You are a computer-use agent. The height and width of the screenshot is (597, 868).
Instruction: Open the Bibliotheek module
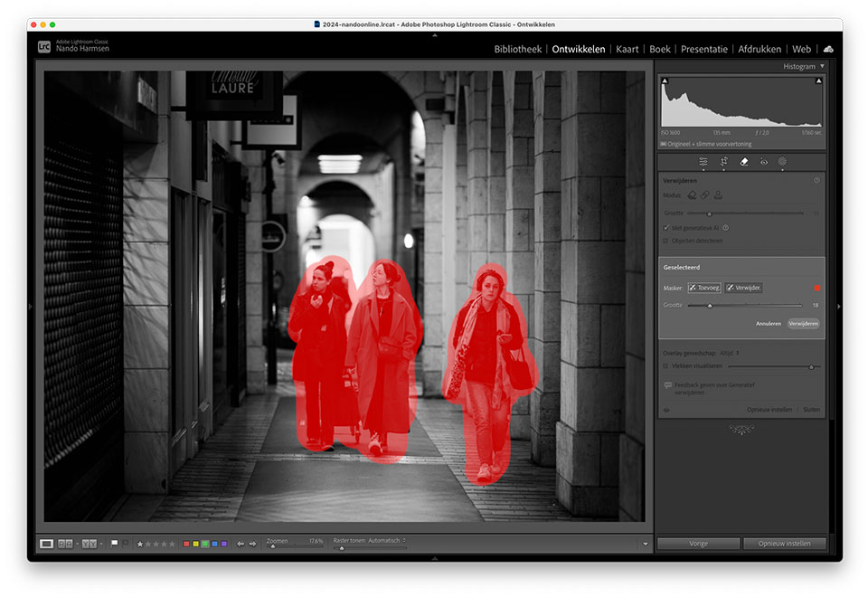(x=517, y=49)
